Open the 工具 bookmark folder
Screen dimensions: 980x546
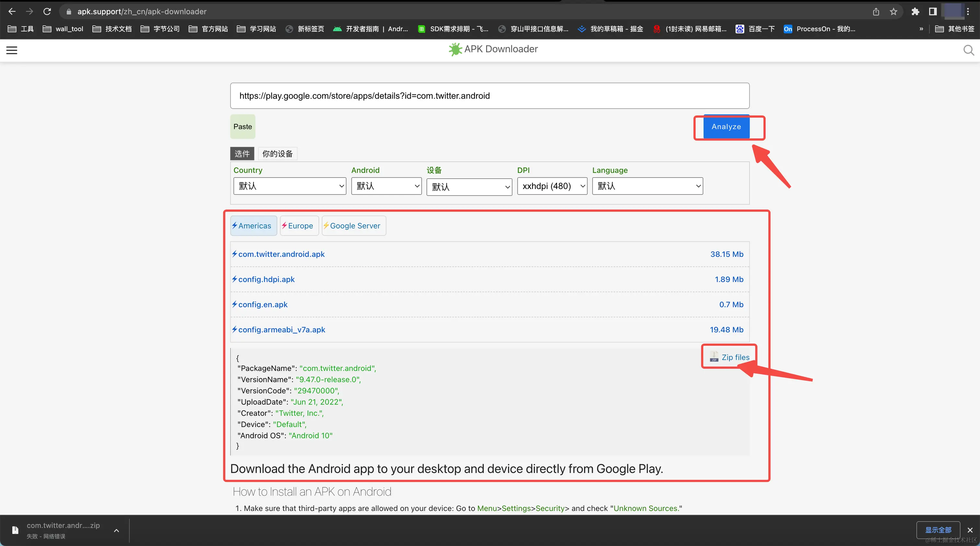point(21,29)
